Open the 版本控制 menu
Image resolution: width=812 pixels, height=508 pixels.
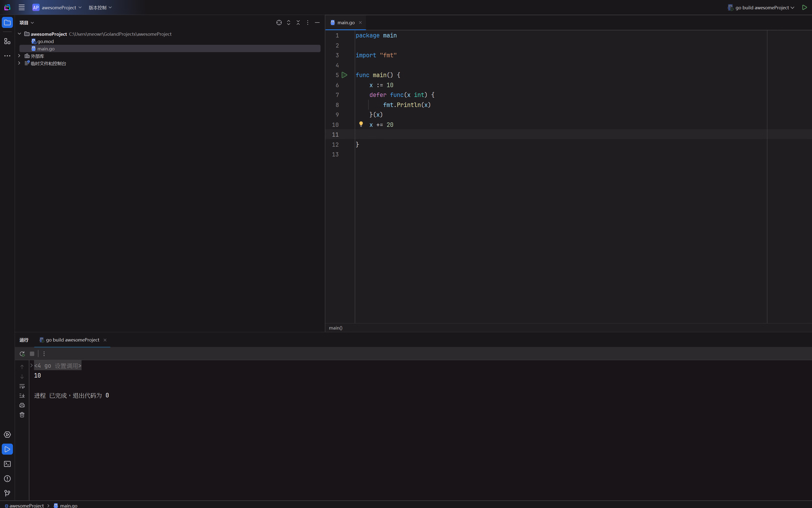point(100,7)
